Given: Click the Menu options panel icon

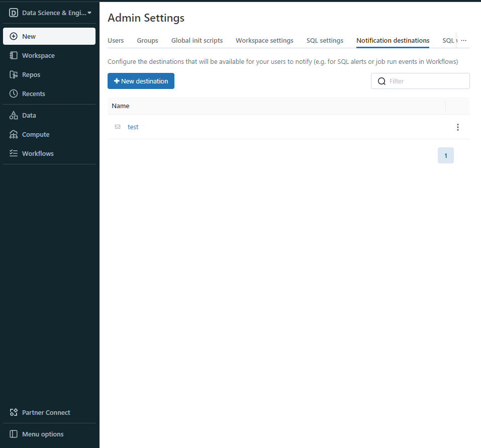Looking at the screenshot, I should click(x=14, y=434).
